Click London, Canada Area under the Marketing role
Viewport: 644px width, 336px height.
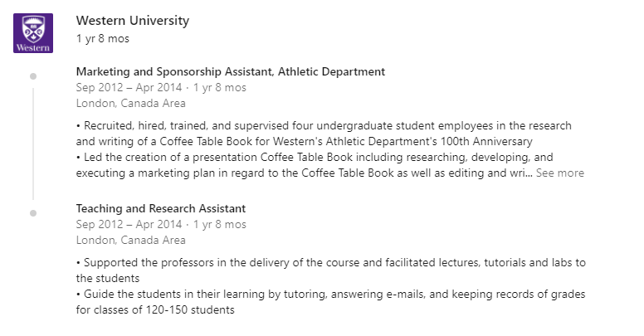click(x=130, y=103)
